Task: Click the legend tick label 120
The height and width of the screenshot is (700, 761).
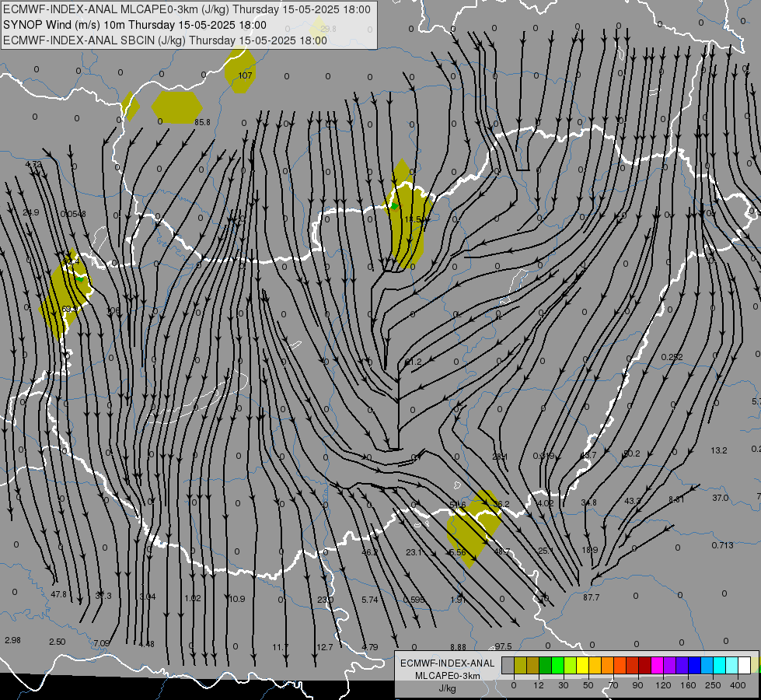Action: 663,685
